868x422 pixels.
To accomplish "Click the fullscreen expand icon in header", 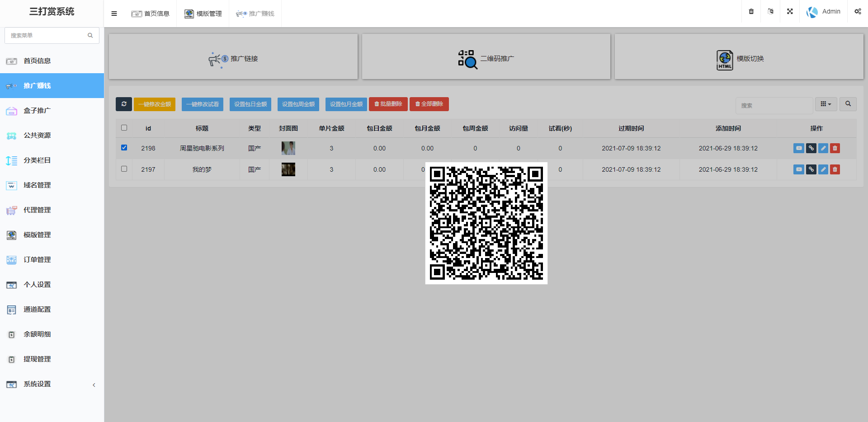I will (x=790, y=12).
